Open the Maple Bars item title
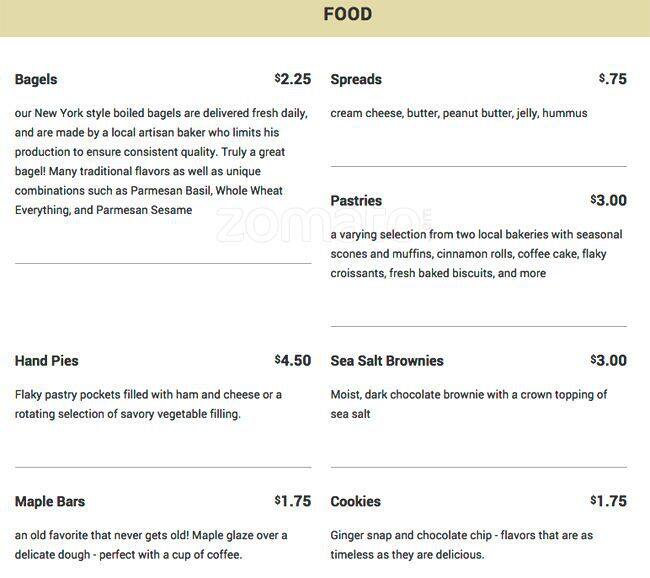This screenshot has height=578, width=650. click(50, 501)
